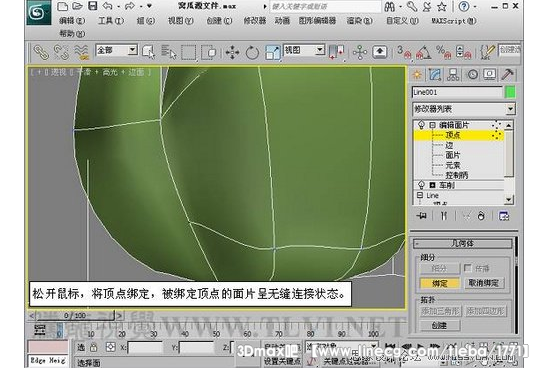The width and height of the screenshot is (558, 368).
Task: Select the Unlink Selection tool
Action: [61, 52]
